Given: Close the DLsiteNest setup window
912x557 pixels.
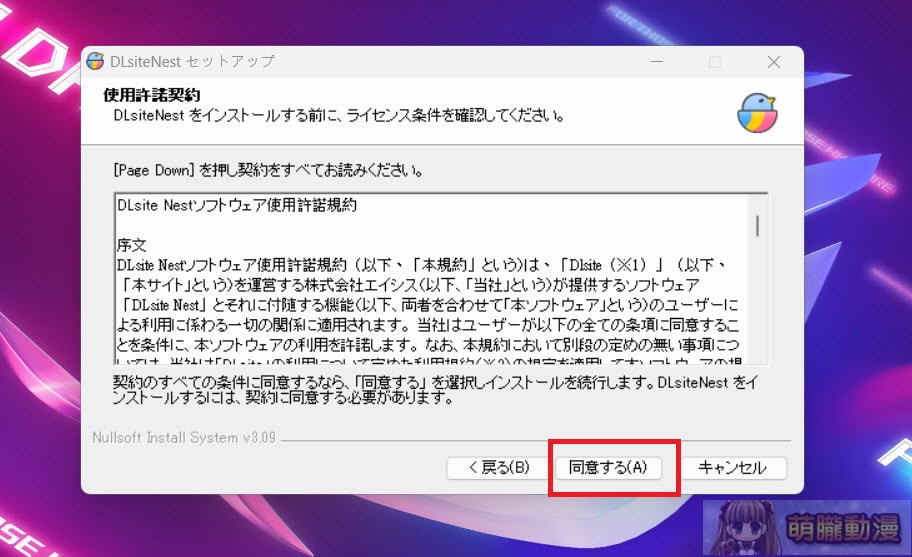Looking at the screenshot, I should (x=774, y=62).
